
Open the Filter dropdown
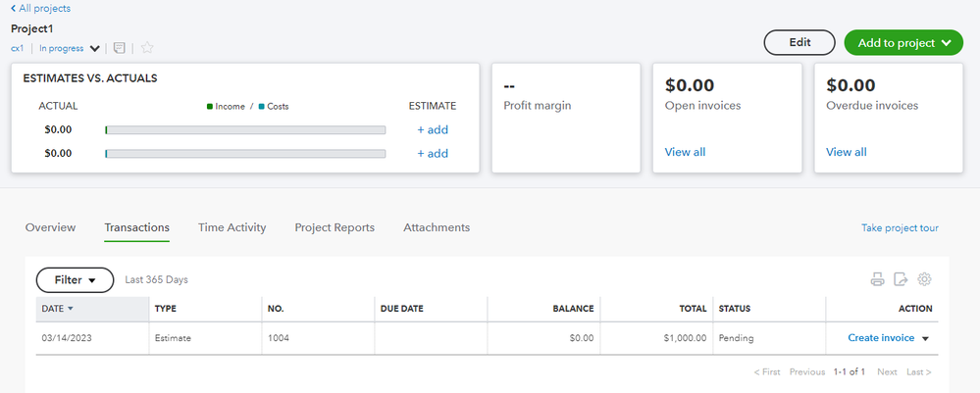[x=75, y=280]
